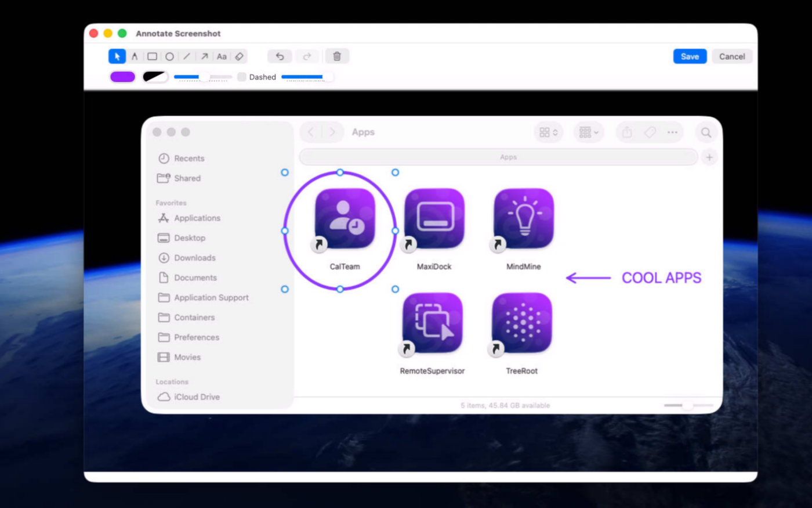Redo the annotation change

307,56
